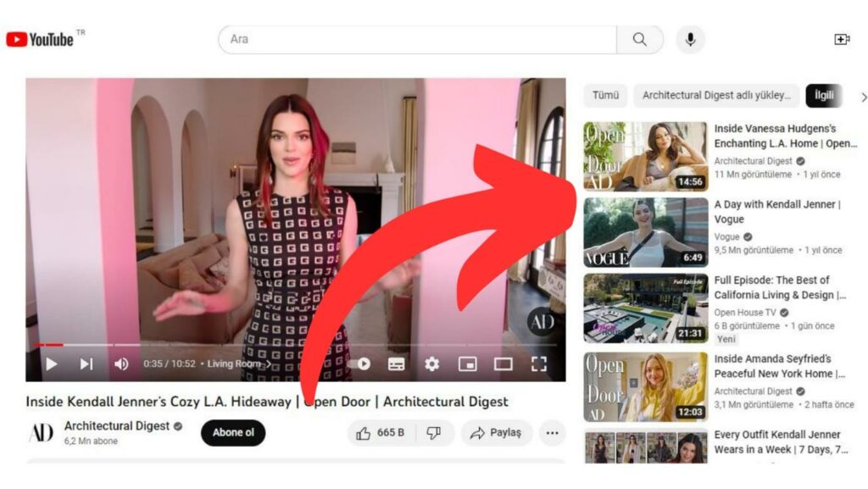868x489 pixels.
Task: Share the video via Paylaş
Action: point(496,432)
